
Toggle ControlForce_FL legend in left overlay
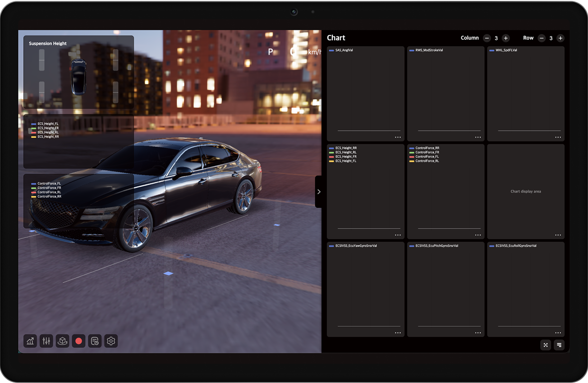[x=49, y=183]
